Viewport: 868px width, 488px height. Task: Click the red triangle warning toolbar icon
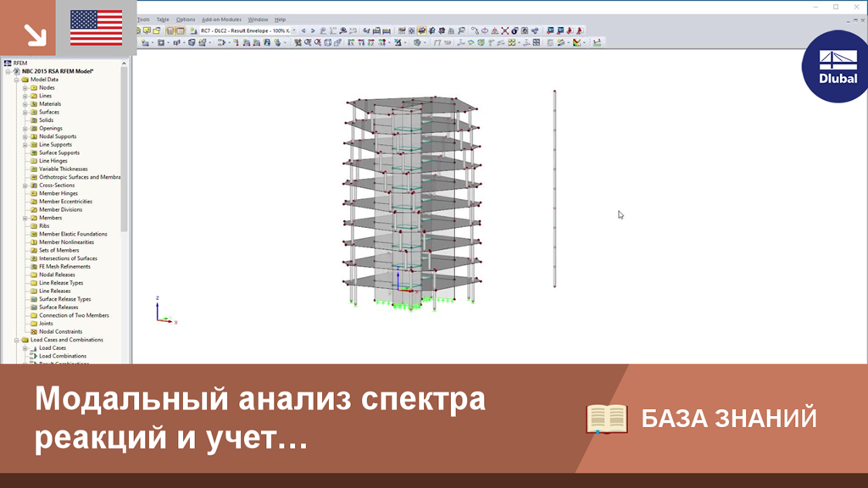click(494, 30)
